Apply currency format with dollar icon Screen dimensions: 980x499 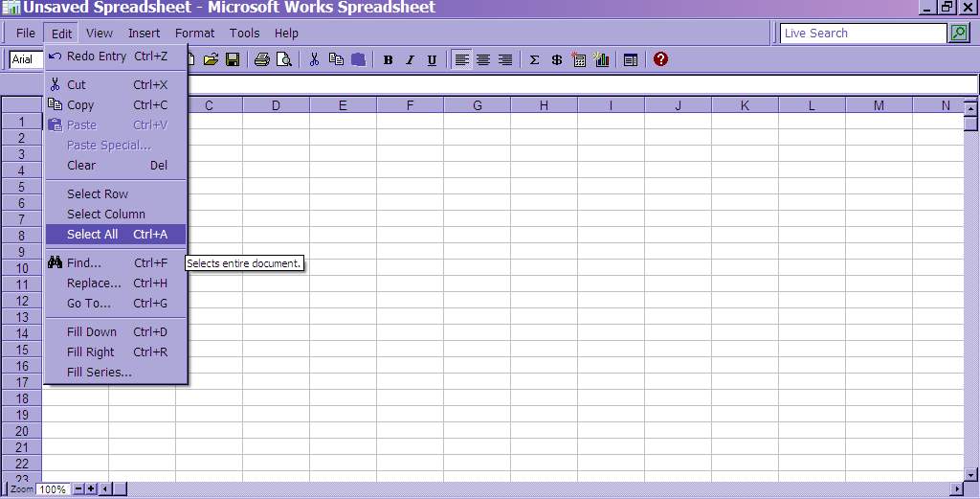point(556,60)
